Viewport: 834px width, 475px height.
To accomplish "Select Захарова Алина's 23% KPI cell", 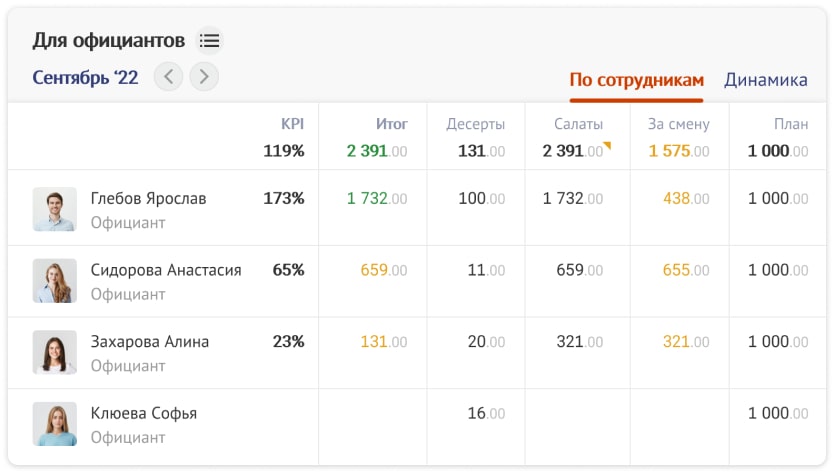I will (288, 342).
